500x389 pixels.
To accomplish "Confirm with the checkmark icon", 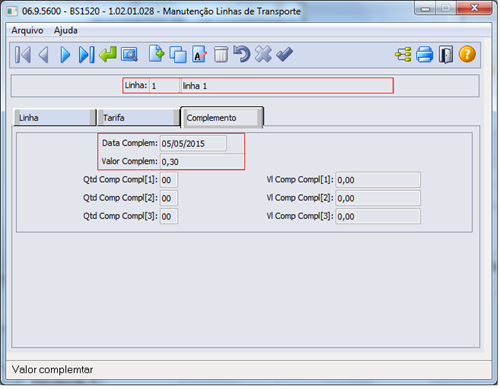I will [285, 54].
